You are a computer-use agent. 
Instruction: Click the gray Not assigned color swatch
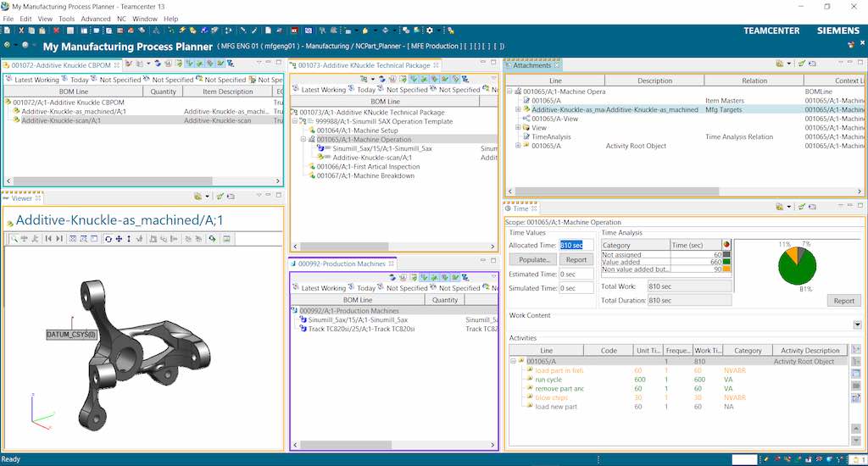726,254
